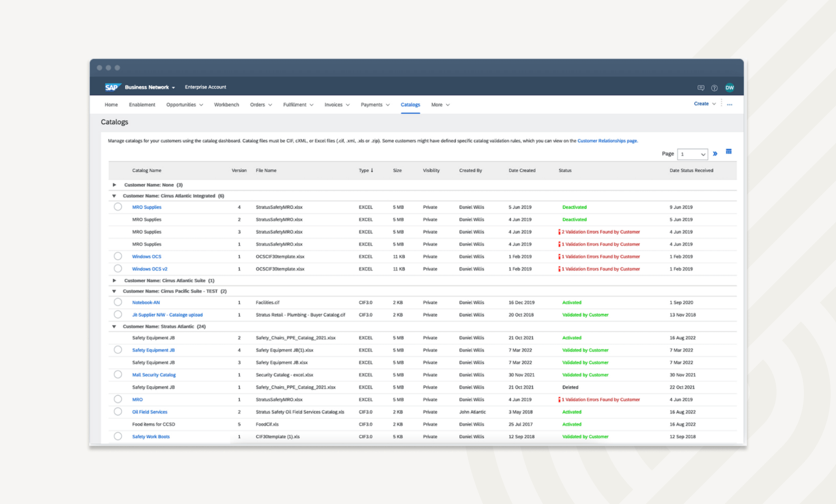
Task: Open table options grid icon
Action: 729,152
